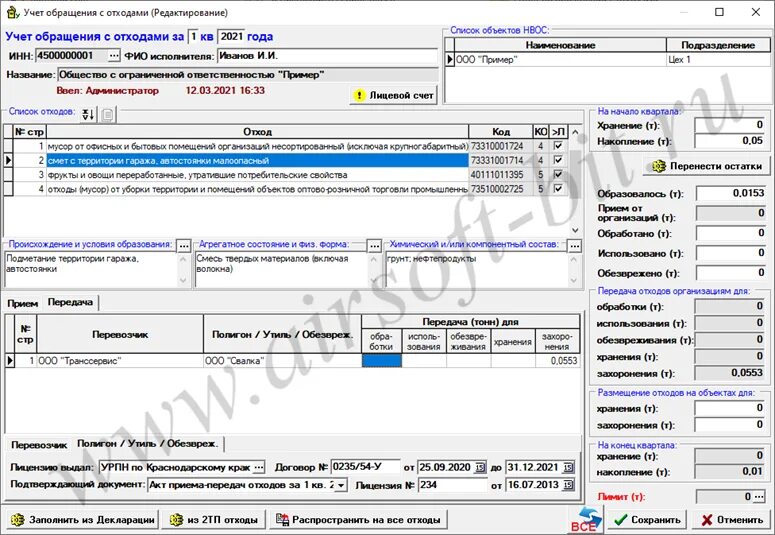Click the waste list scrollbar up arrow
This screenshot has width=775, height=535.
[575, 132]
